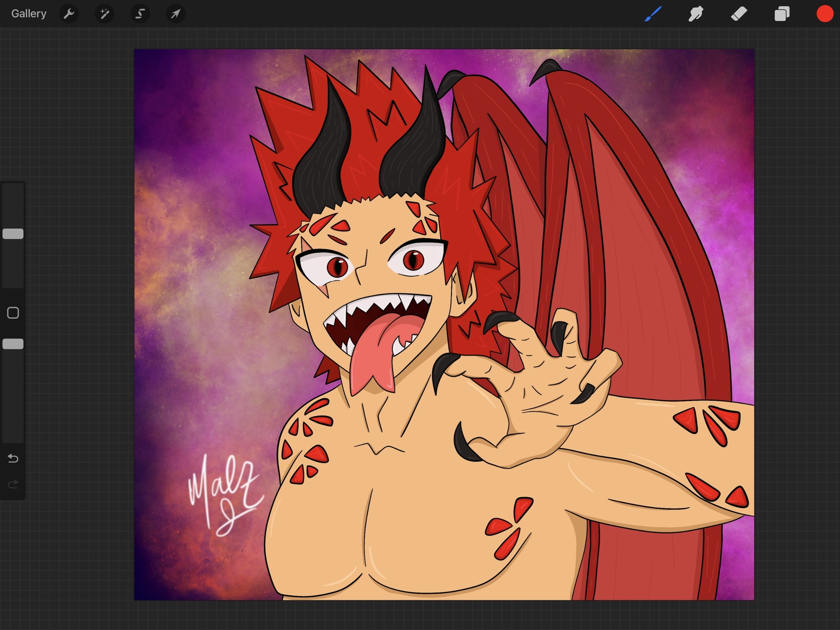Undo the last stroke
Image resolution: width=840 pixels, height=630 pixels.
(13, 458)
